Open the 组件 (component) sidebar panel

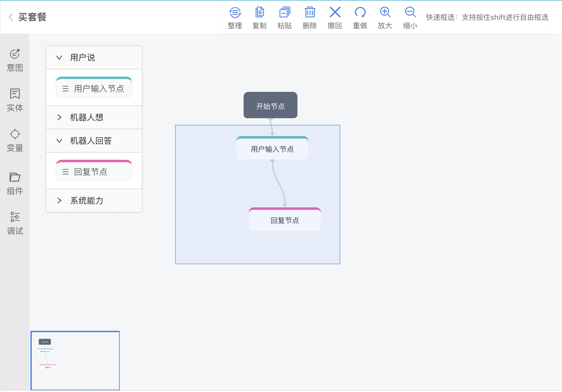point(15,183)
